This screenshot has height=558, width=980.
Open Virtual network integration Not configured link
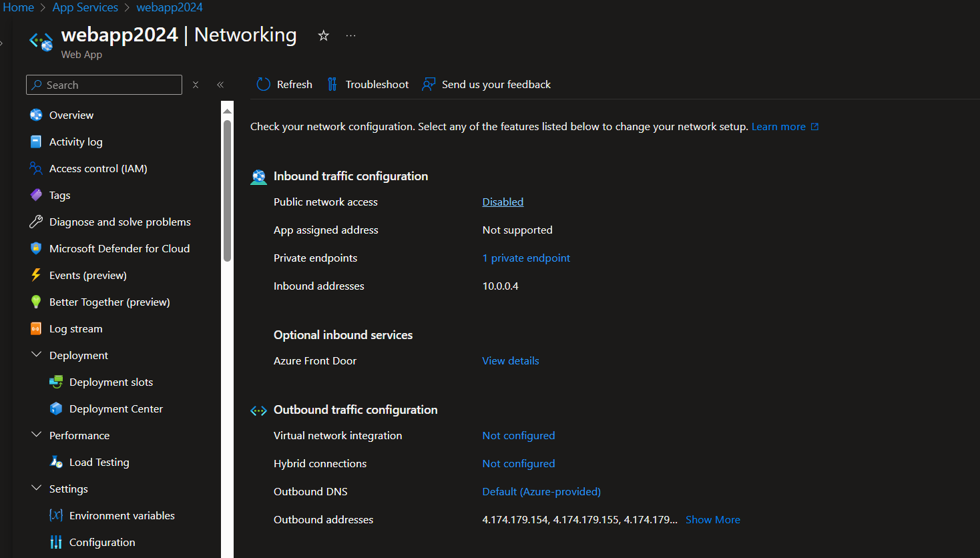pos(519,435)
